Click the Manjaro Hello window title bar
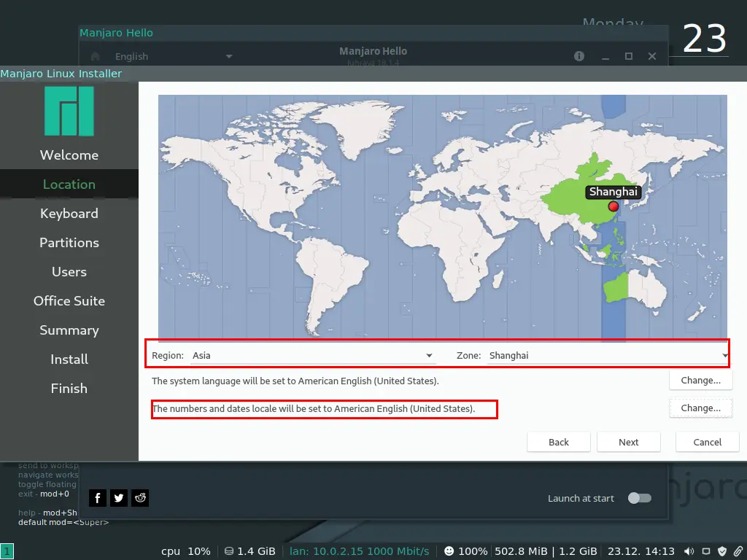The height and width of the screenshot is (560, 747). click(x=373, y=33)
